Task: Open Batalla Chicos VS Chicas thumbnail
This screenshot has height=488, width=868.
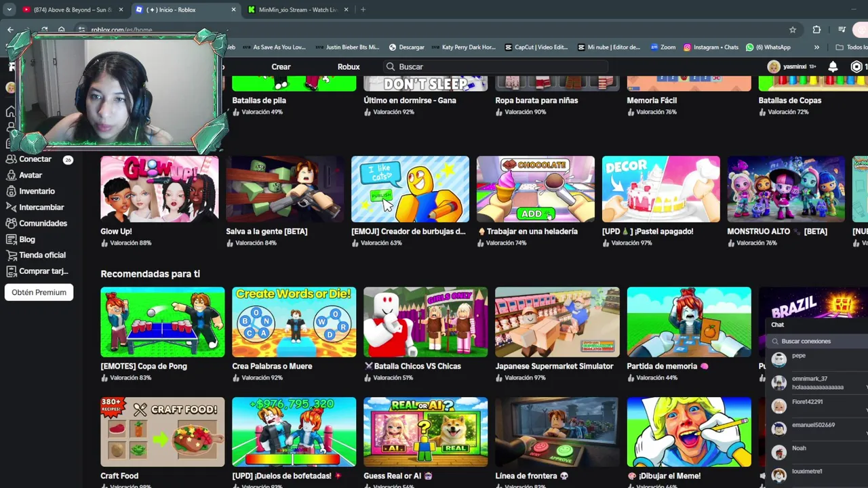Action: tap(426, 322)
